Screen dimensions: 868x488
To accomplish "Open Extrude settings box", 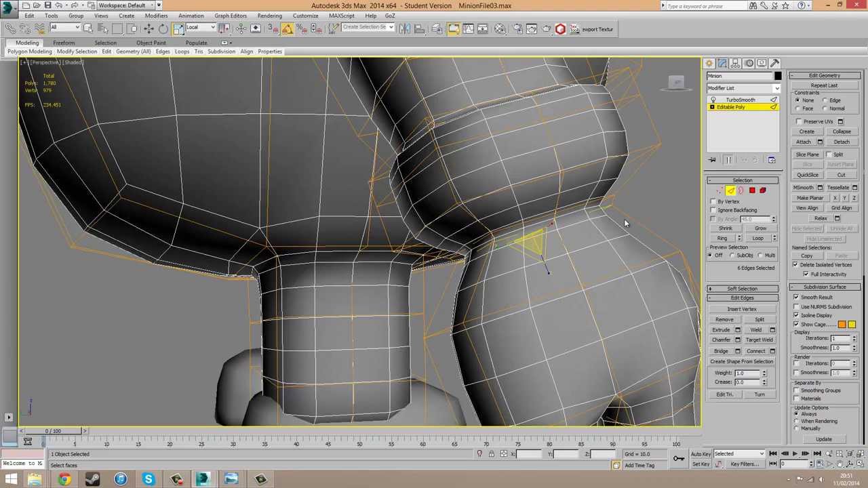I will (x=738, y=330).
